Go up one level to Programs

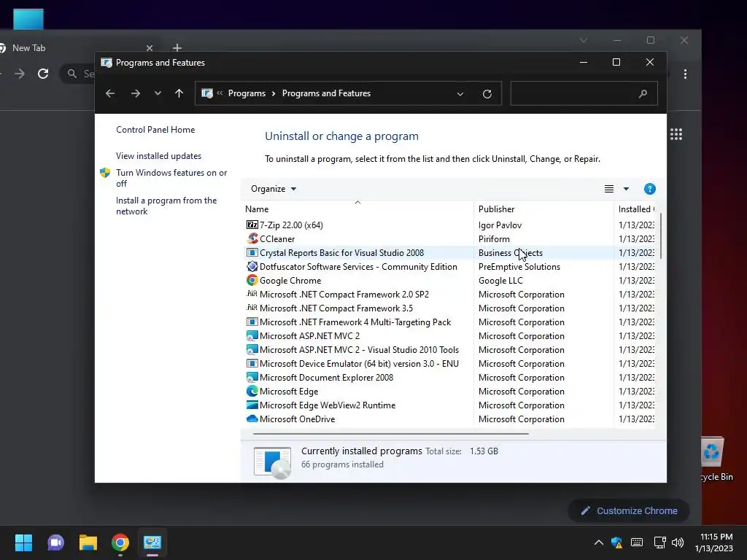(x=179, y=93)
